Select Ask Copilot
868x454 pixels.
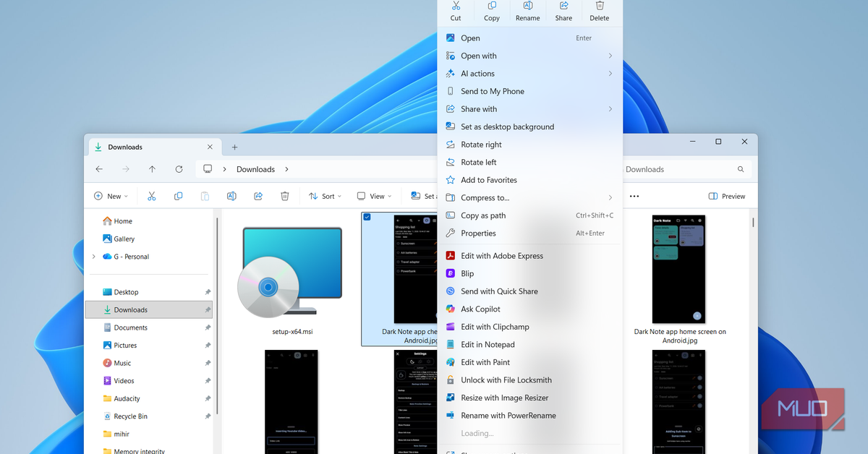[x=529, y=309]
